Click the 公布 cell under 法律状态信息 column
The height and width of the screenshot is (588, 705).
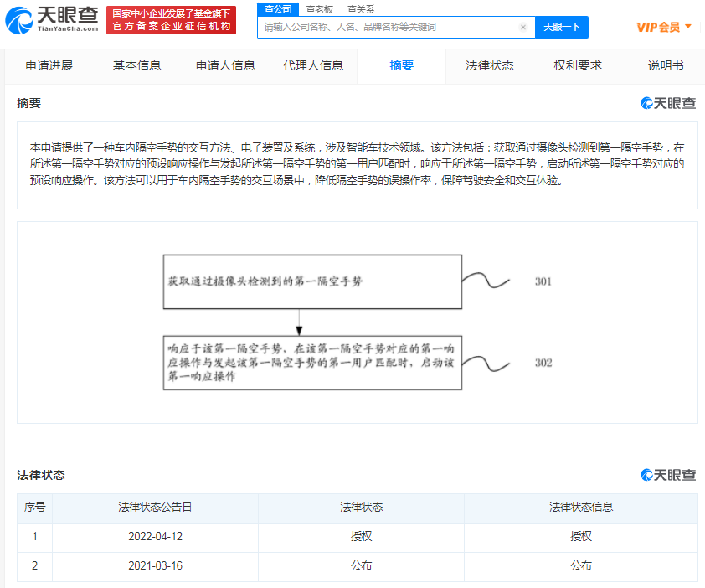coord(581,566)
